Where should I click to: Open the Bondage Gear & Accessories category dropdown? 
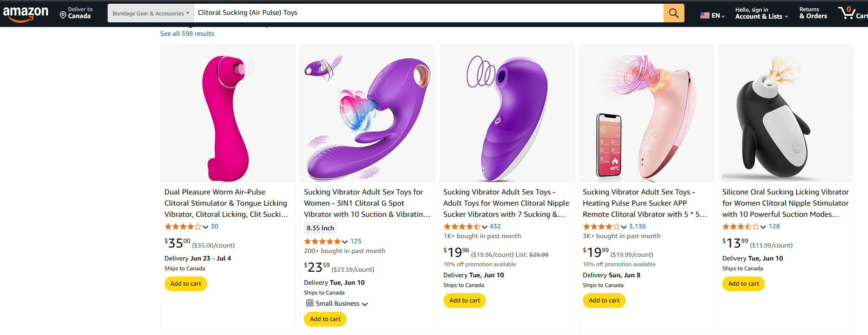click(150, 13)
